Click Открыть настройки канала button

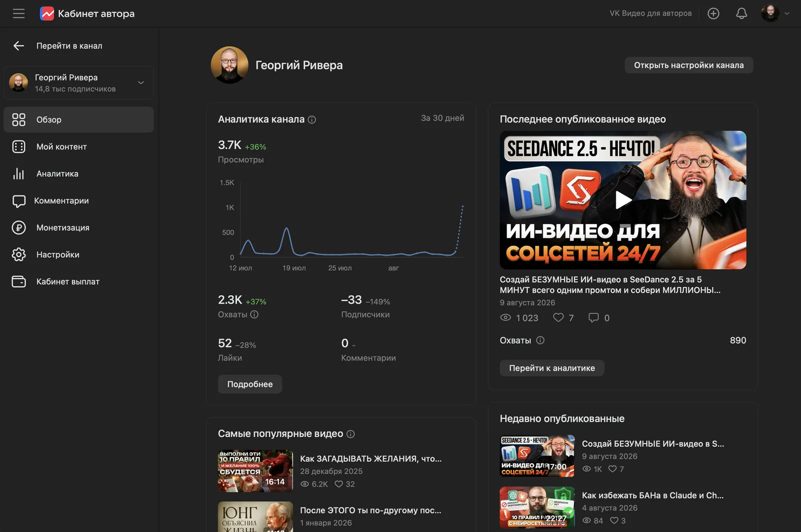(x=689, y=65)
